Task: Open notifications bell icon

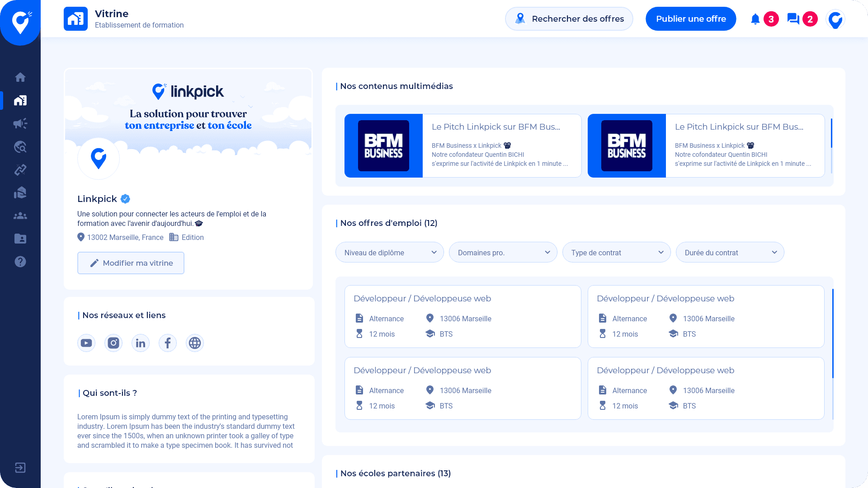Action: 755,19
